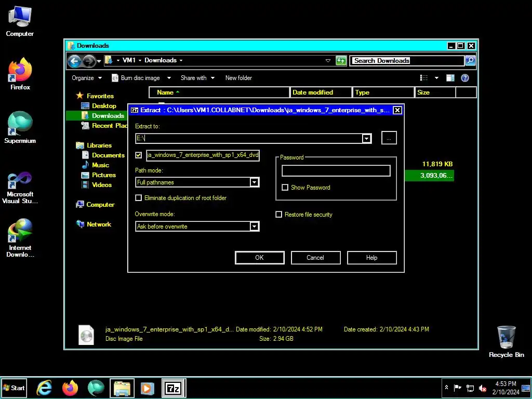Browse for extraction folder with ellipsis button
Image resolution: width=532 pixels, height=399 pixels.
tap(389, 138)
